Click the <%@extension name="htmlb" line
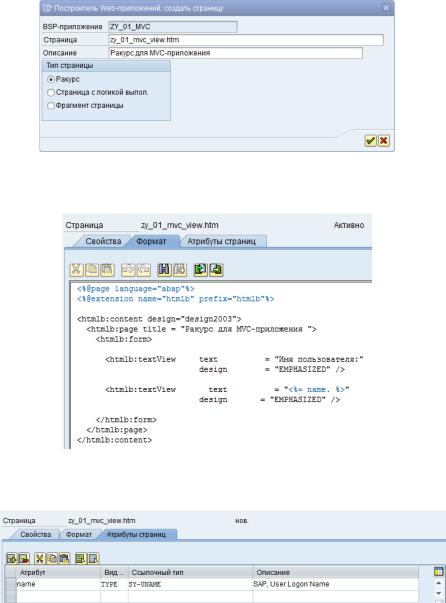This screenshot has height=603, width=446. [x=175, y=299]
